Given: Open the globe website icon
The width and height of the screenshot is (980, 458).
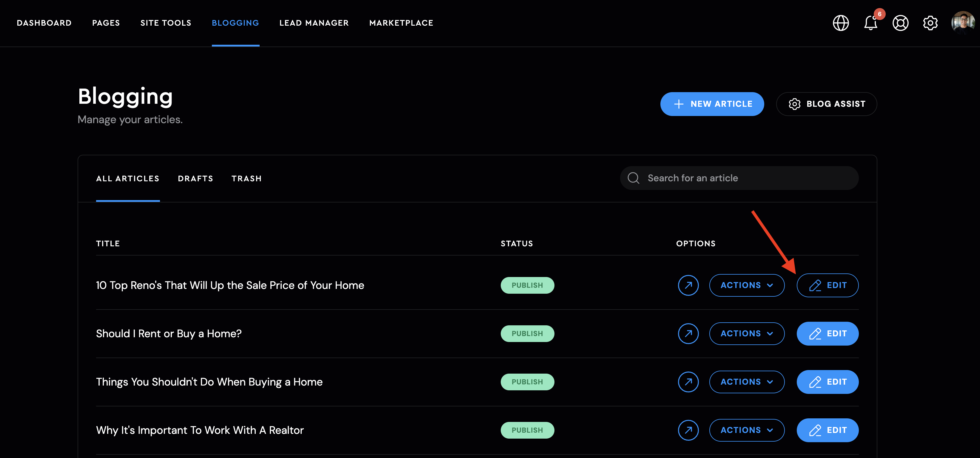Looking at the screenshot, I should pyautogui.click(x=841, y=23).
